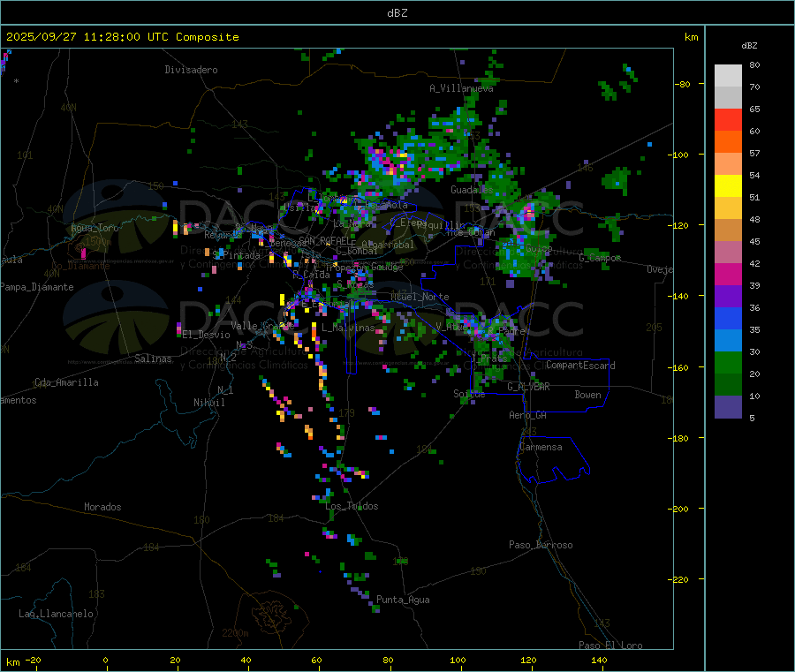Click the -80 km axis tick label
This screenshot has width=795, height=672.
[x=681, y=84]
